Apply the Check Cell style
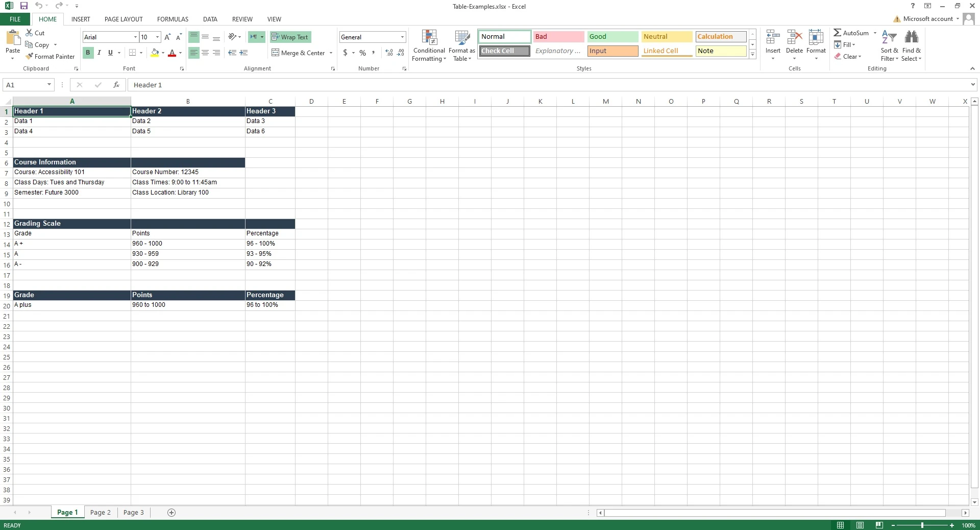Viewport: 980px width, 530px height. 504,51
